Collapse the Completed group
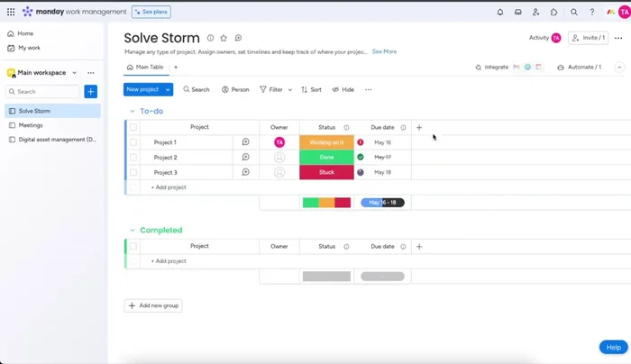631x364 pixels. coord(132,231)
